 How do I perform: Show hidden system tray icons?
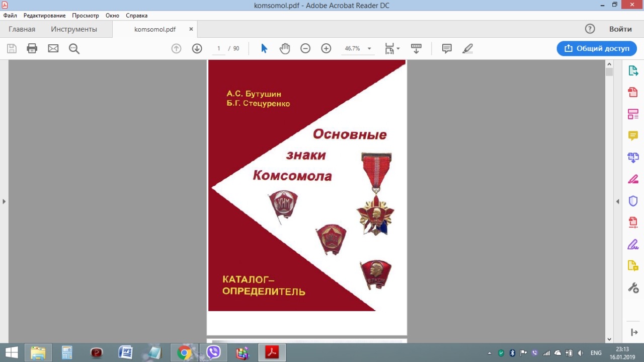click(x=490, y=353)
